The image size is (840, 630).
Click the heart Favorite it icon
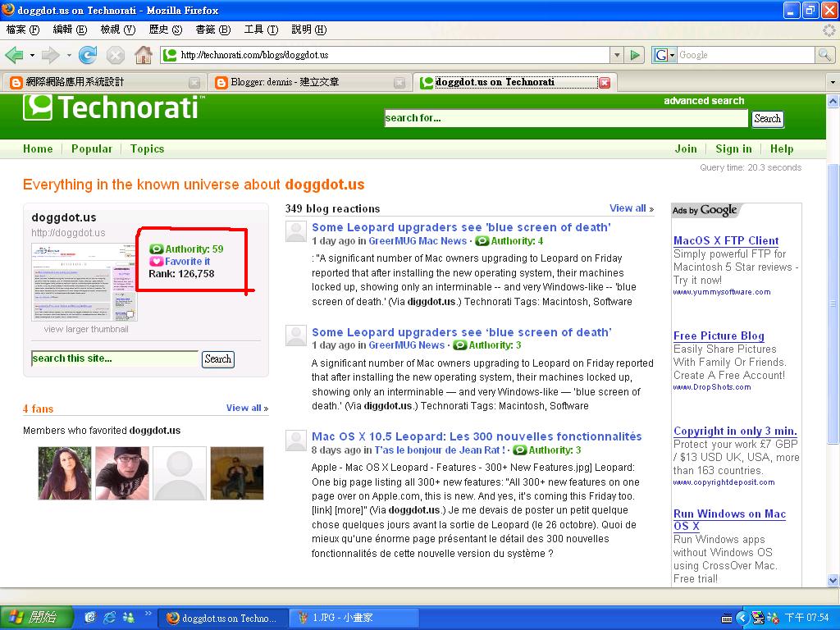(x=156, y=262)
